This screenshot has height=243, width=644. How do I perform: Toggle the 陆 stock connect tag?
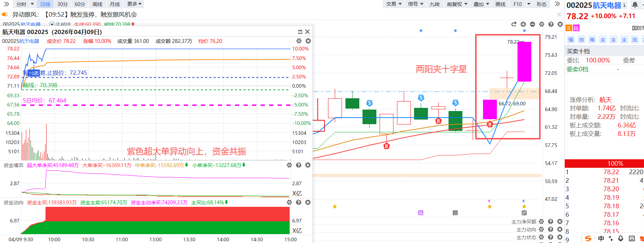pos(576,28)
